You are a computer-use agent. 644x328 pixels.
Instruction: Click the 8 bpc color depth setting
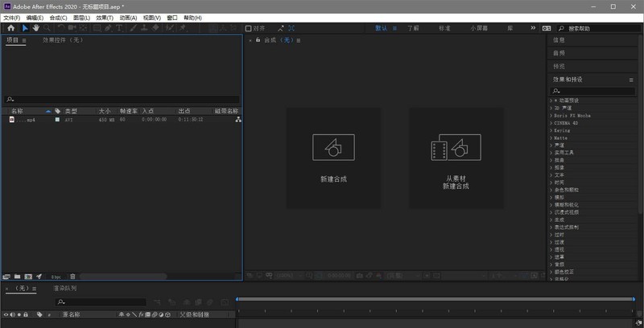click(56, 277)
